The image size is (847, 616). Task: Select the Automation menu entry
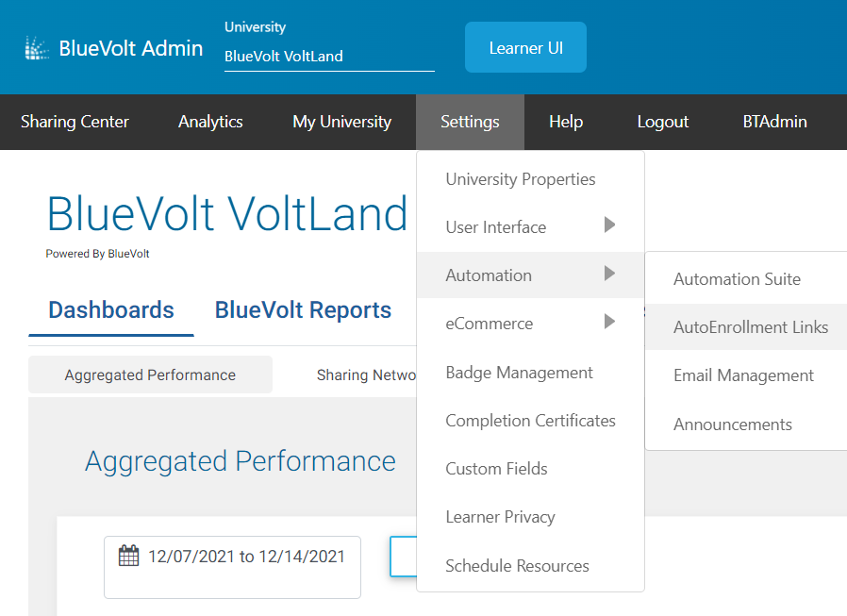coord(530,275)
